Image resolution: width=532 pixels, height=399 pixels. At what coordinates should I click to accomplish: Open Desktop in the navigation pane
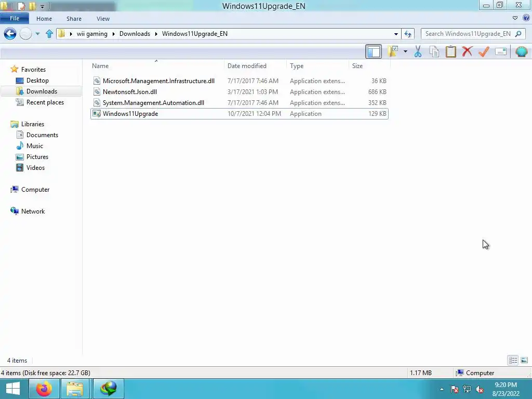(x=37, y=81)
